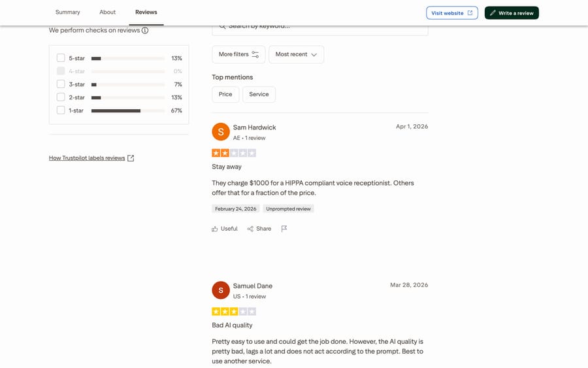
Task: Select the Reviews tab
Action: (146, 12)
